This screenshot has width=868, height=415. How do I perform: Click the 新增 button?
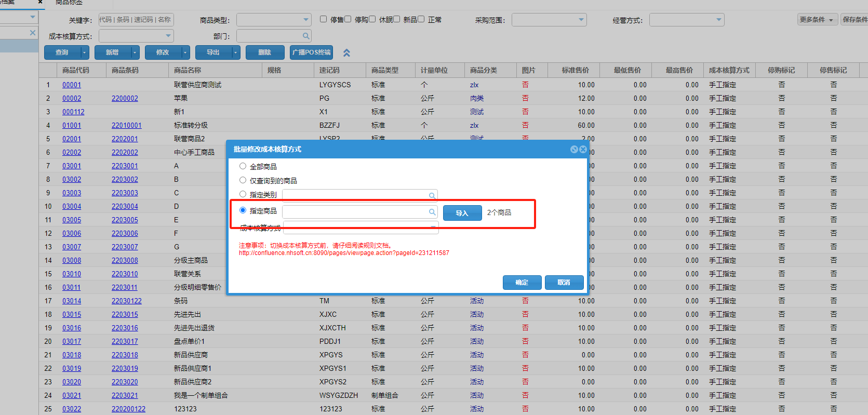tap(113, 52)
